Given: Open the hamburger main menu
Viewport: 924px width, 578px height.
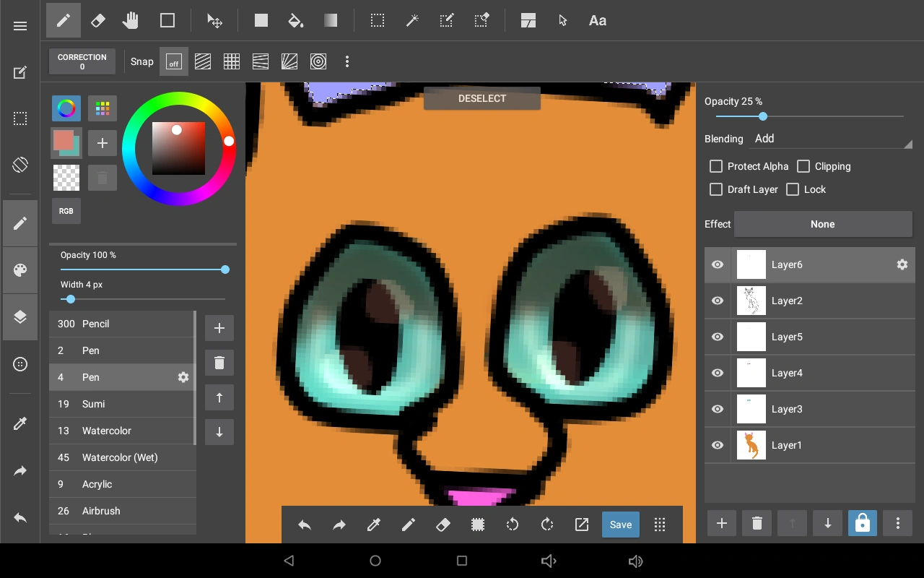Looking at the screenshot, I should [x=20, y=26].
